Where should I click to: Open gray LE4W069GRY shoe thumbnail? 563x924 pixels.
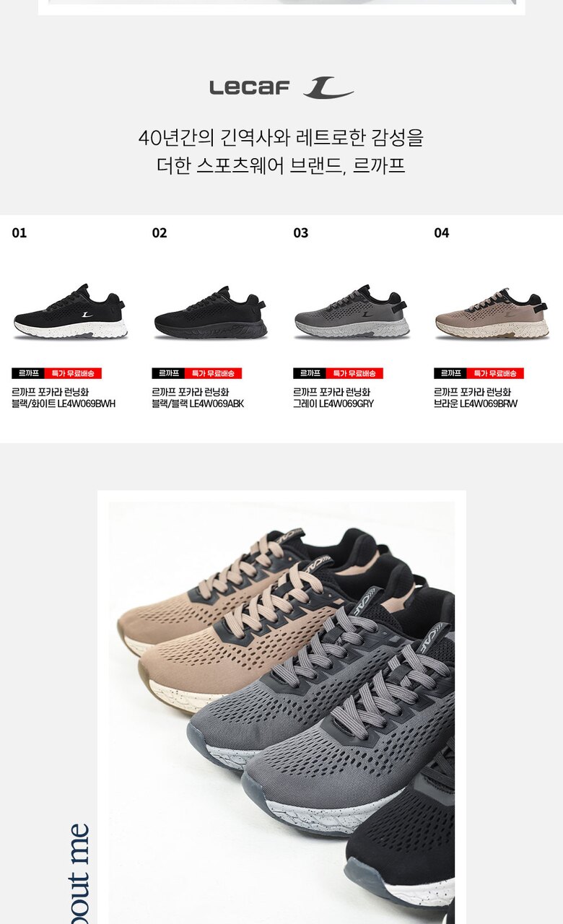352,312
